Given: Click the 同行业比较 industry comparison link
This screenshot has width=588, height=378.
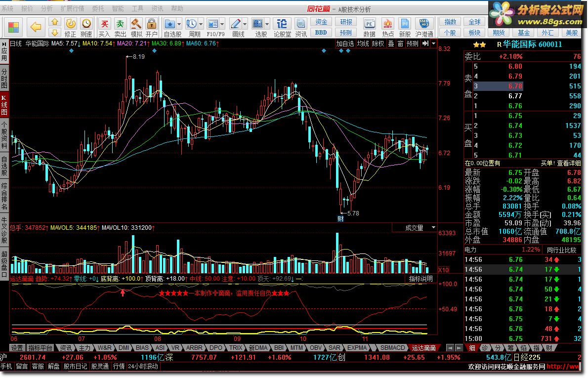Looking at the screenshot, I should click(561, 250).
